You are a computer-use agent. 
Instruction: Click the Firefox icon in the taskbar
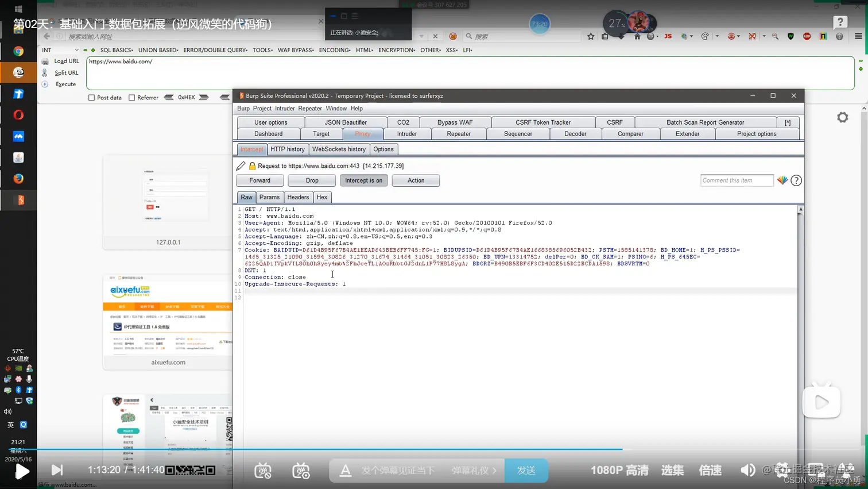[x=18, y=179]
